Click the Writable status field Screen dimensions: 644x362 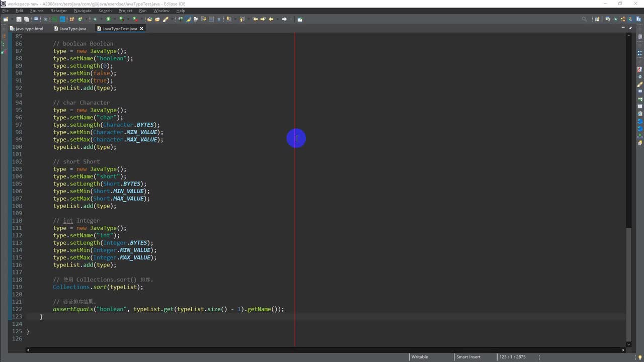click(420, 357)
